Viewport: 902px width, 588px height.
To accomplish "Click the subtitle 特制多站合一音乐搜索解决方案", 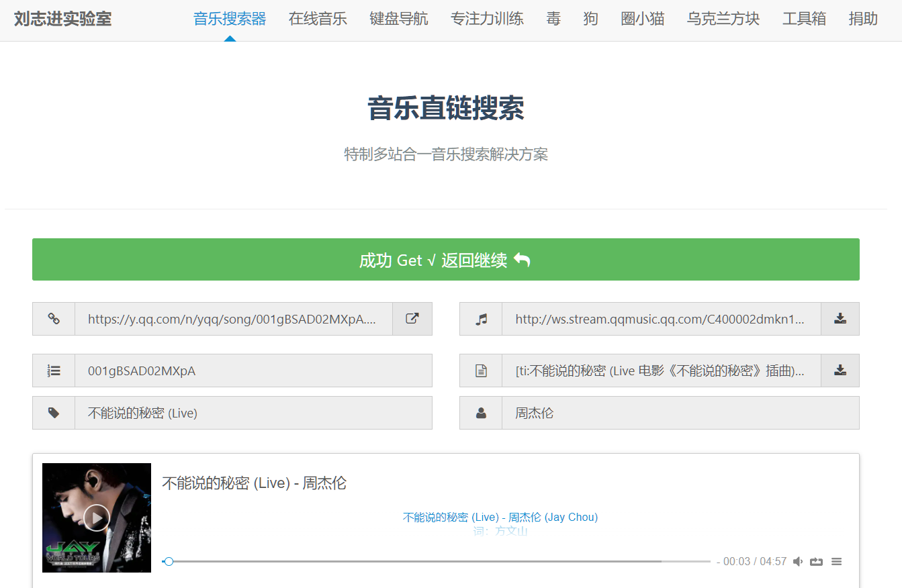I will (446, 154).
